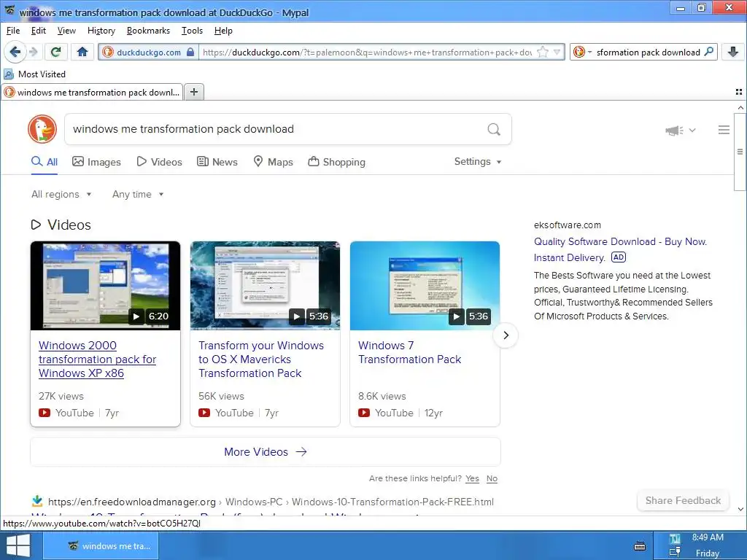The height and width of the screenshot is (560, 747).
Task: Open the Tools menu
Action: tap(192, 31)
